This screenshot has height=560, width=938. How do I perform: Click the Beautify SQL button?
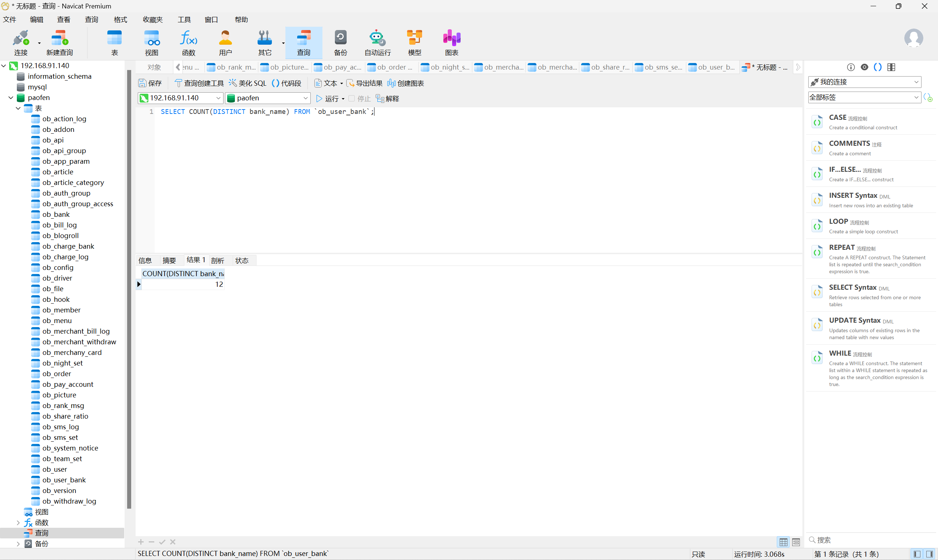[x=248, y=83]
